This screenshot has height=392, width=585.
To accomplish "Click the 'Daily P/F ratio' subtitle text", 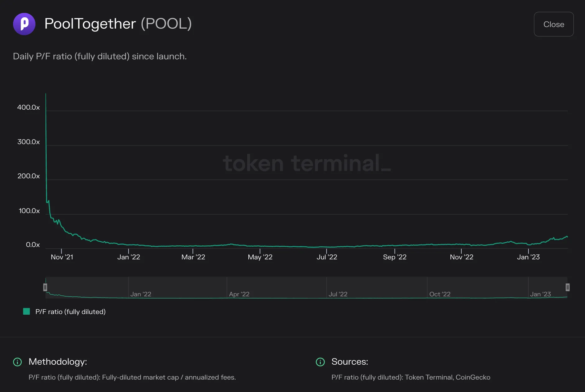I will click(x=100, y=57).
